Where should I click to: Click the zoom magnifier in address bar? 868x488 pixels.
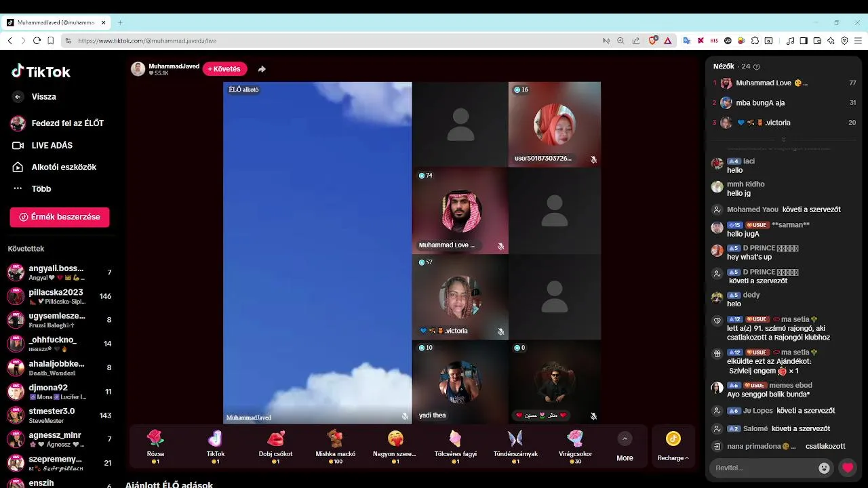620,41
